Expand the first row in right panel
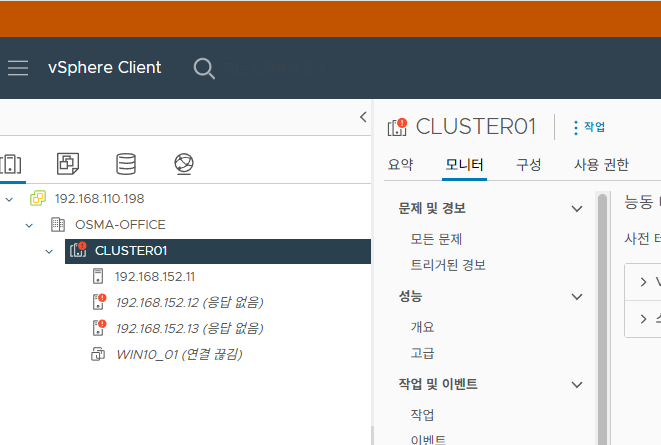The image size is (661, 445). tap(643, 282)
